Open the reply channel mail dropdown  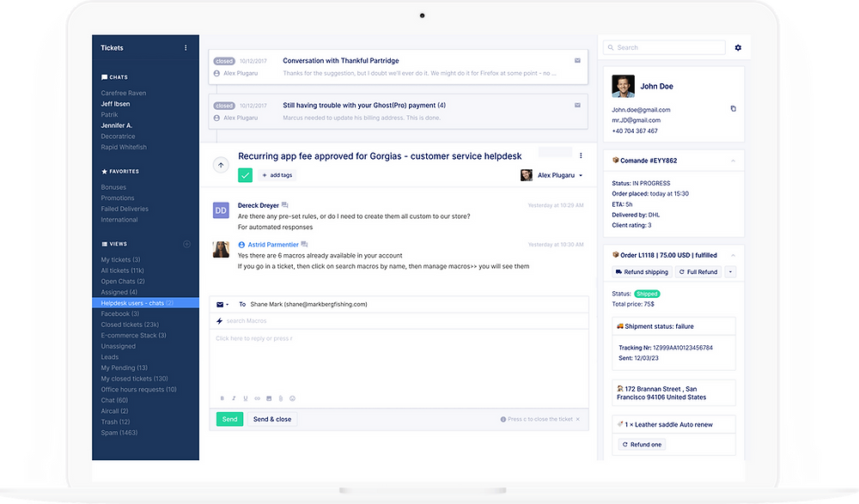point(222,305)
